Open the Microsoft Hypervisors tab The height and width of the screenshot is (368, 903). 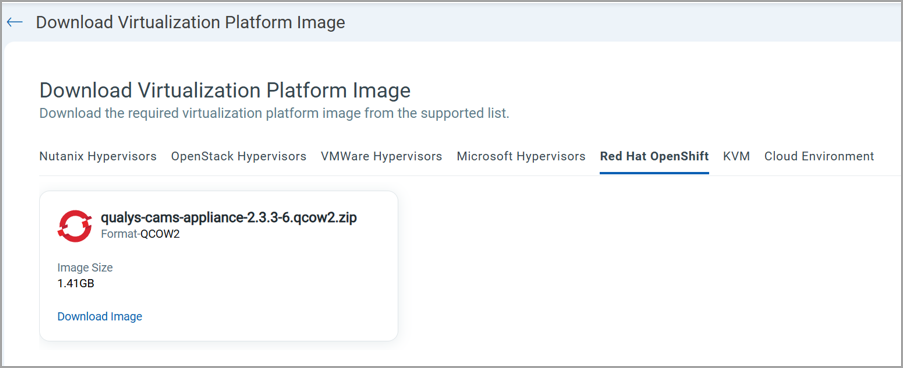(x=521, y=156)
